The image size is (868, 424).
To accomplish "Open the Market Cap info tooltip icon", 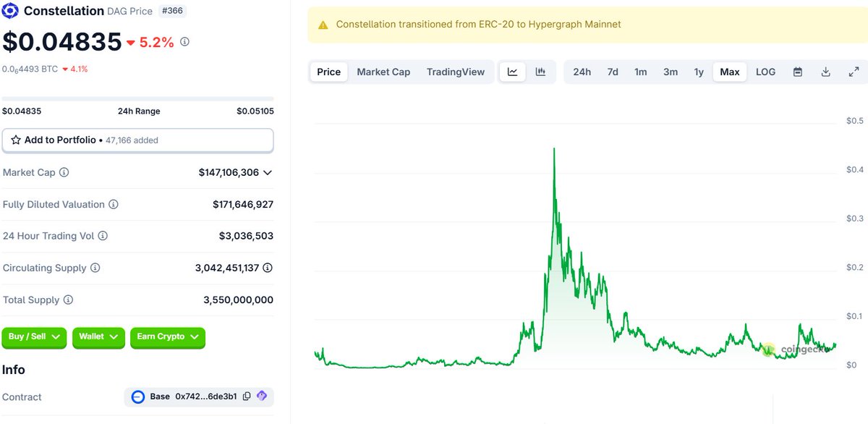I will pos(64,172).
